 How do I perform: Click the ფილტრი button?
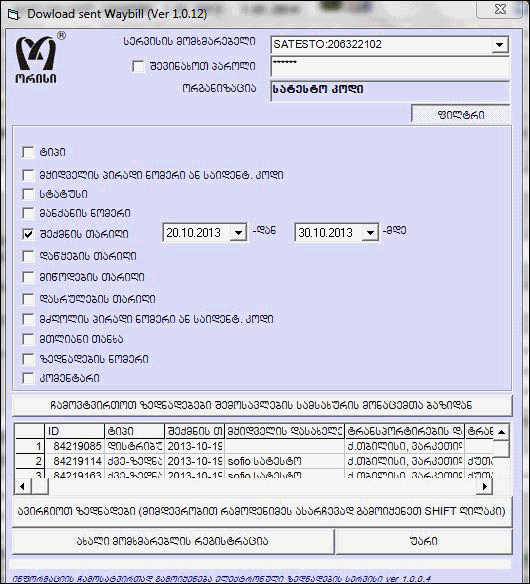click(x=461, y=114)
